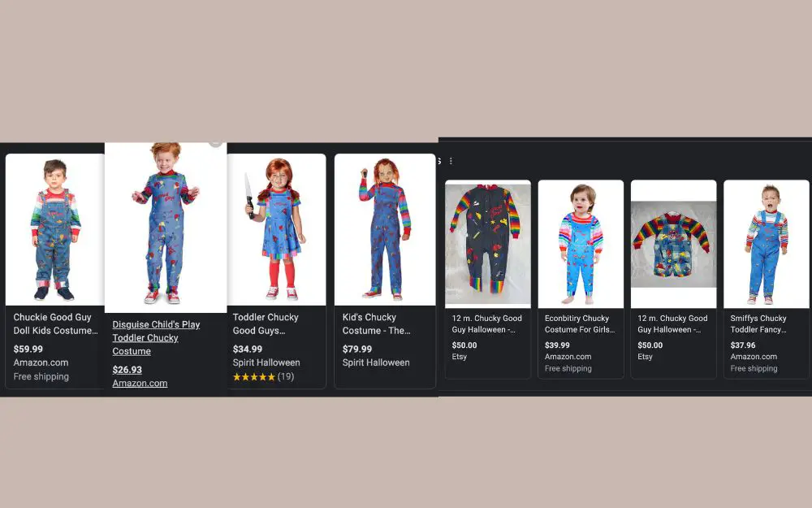Open the three-dot menu above the right product strip
This screenshot has height=508, width=812.
[x=451, y=161]
